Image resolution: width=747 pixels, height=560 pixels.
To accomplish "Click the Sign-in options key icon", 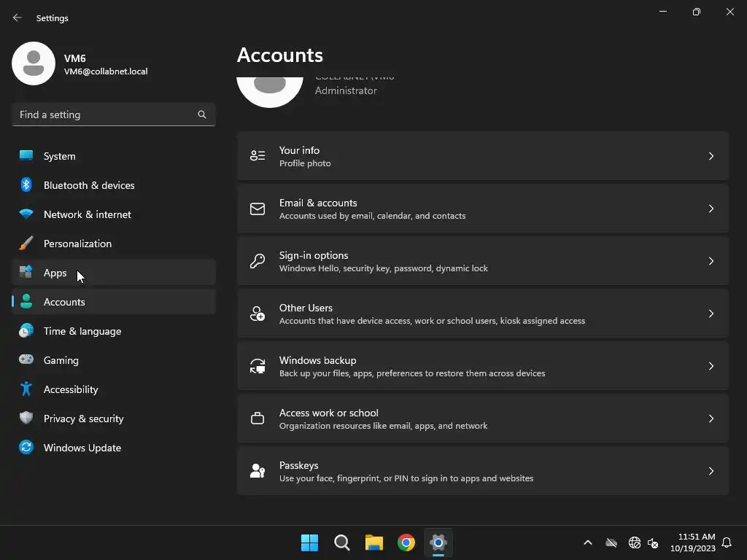I will tap(258, 261).
